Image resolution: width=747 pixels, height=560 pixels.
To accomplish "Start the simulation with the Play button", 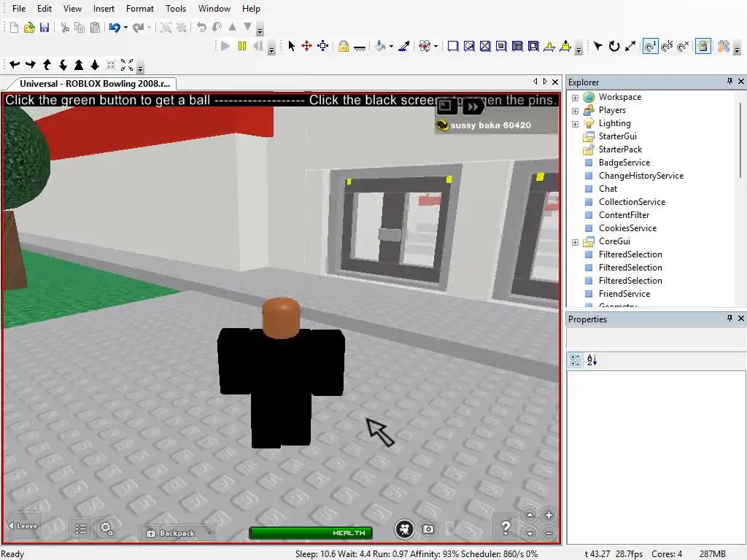I will (x=225, y=46).
